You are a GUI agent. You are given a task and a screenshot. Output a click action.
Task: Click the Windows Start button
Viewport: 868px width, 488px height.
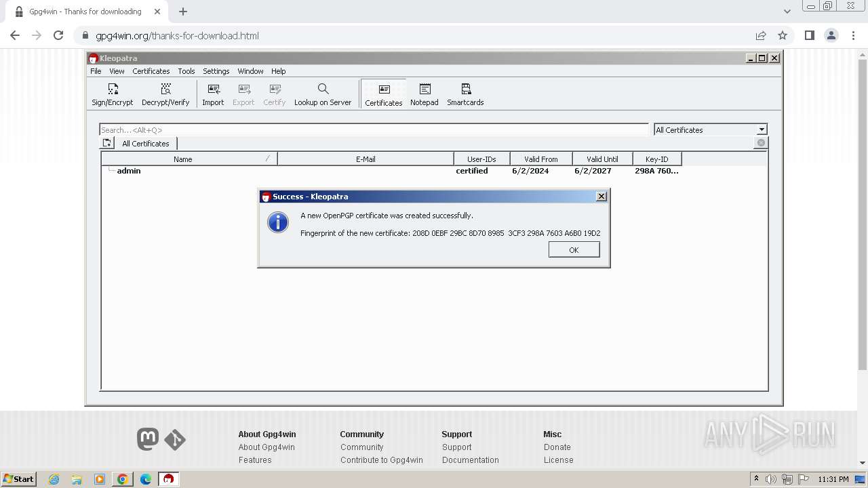pyautogui.click(x=18, y=479)
